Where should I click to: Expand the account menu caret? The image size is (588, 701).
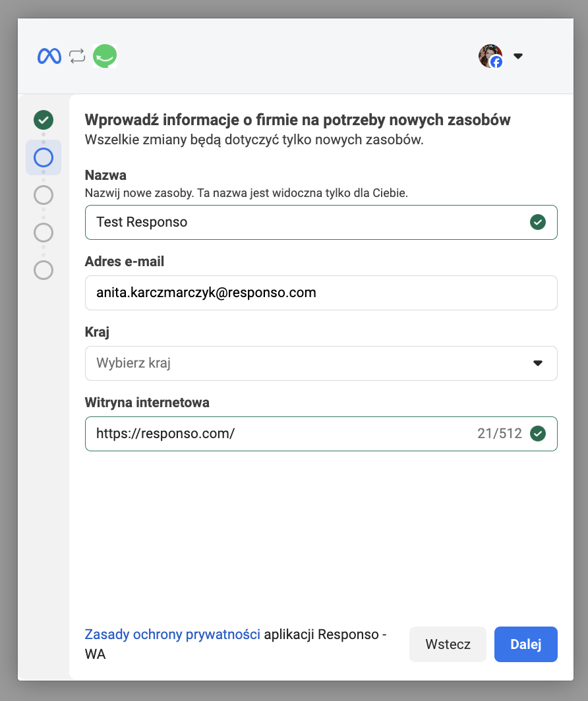[518, 57]
